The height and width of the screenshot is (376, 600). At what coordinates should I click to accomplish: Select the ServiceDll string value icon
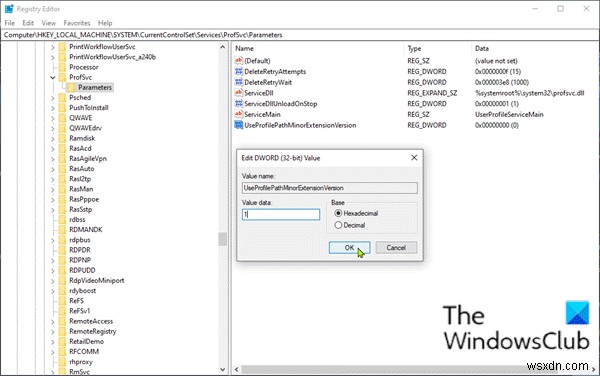[x=239, y=93]
